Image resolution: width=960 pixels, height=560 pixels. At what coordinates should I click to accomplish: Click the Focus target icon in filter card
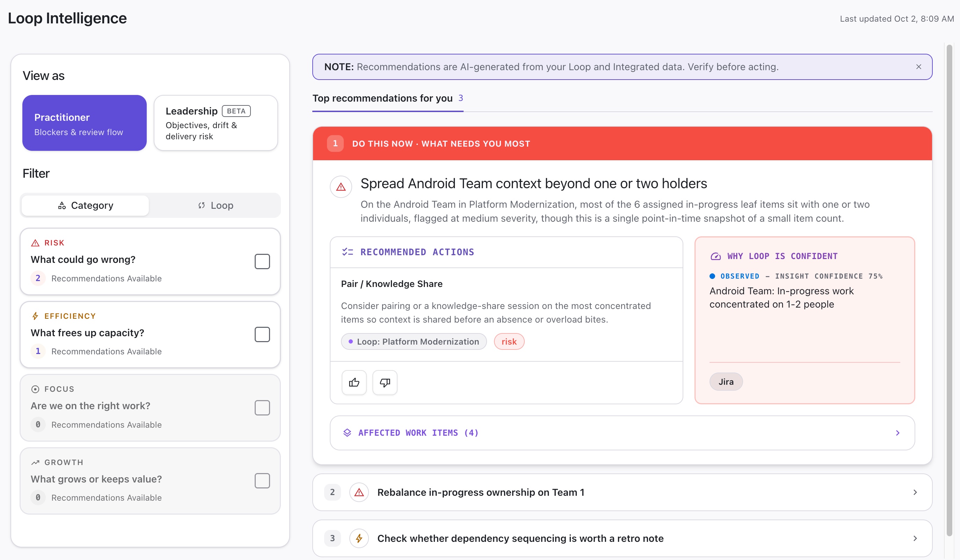[35, 389]
